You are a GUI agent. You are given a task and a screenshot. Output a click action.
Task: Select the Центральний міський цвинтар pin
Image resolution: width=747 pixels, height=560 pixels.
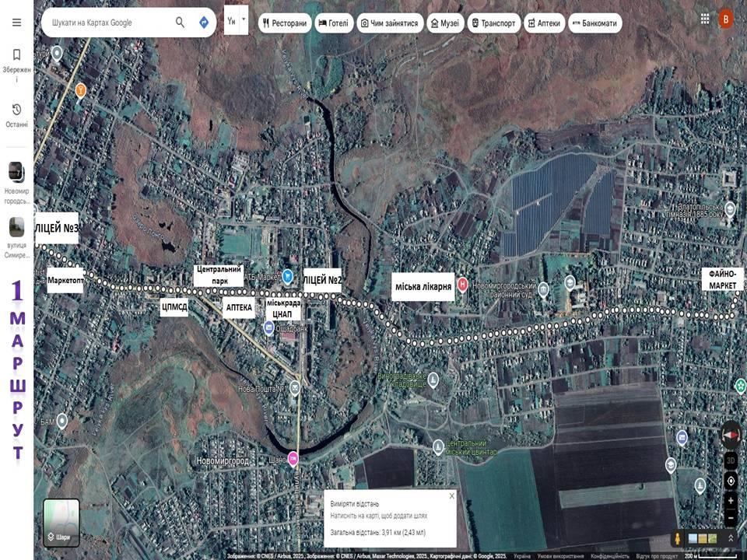[x=438, y=447]
